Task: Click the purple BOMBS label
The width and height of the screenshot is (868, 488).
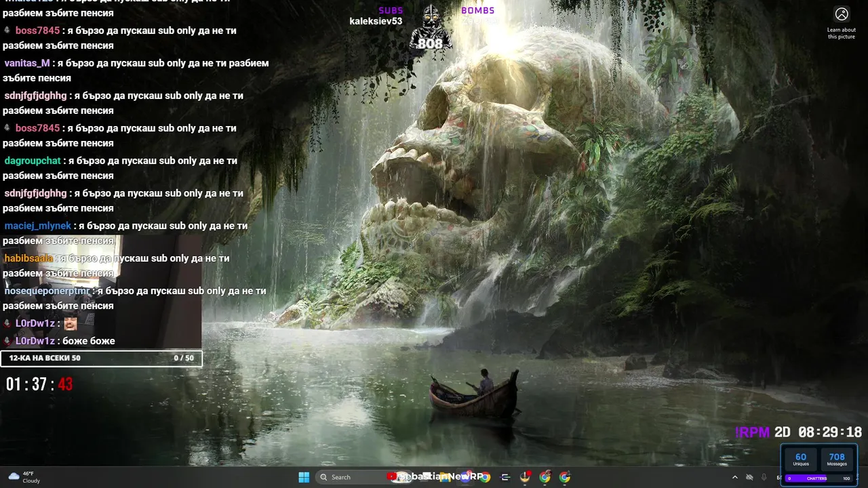Action: pyautogui.click(x=478, y=10)
